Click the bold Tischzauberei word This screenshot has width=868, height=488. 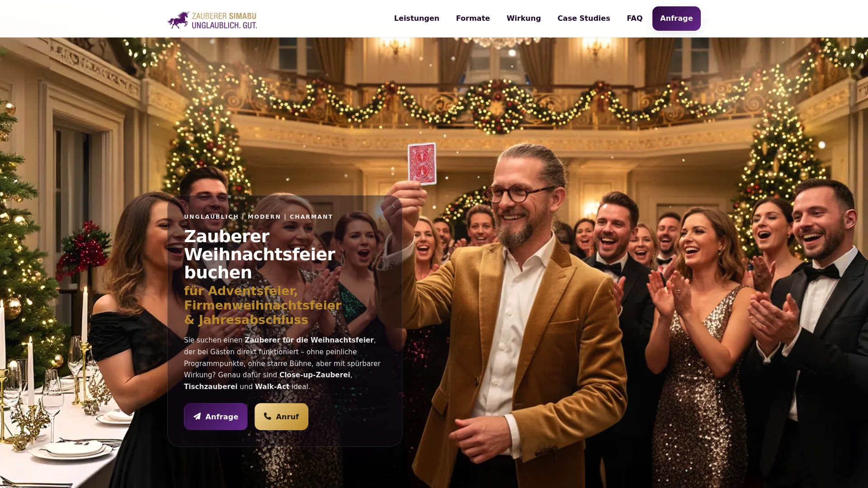[211, 387]
